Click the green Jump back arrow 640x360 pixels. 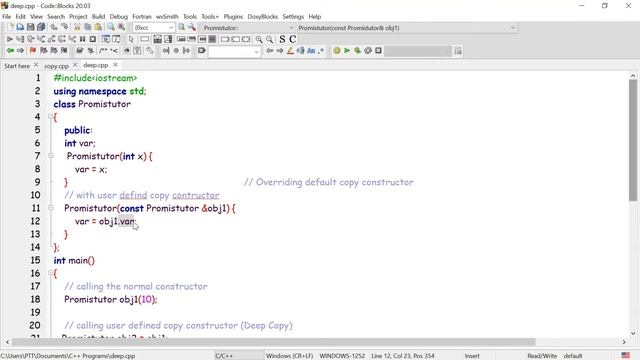pos(10,51)
